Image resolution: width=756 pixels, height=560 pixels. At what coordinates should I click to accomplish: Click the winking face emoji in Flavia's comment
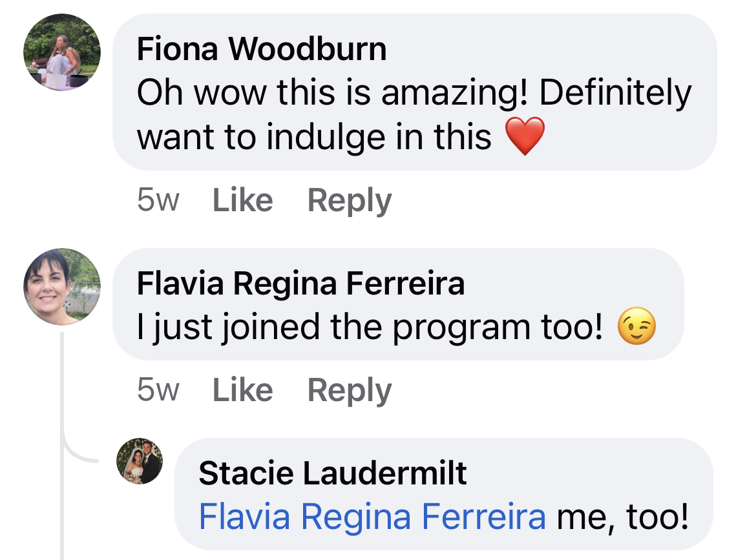636,327
